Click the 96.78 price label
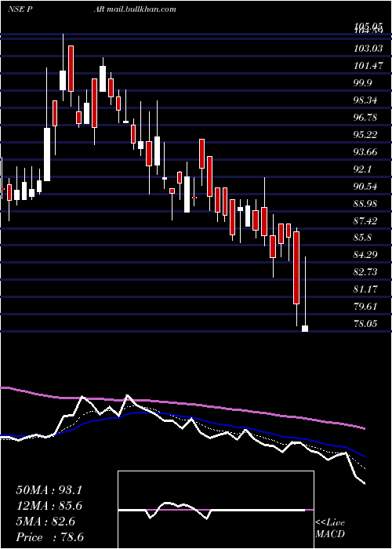Viewport: 392px width, 549px height. click(x=365, y=118)
